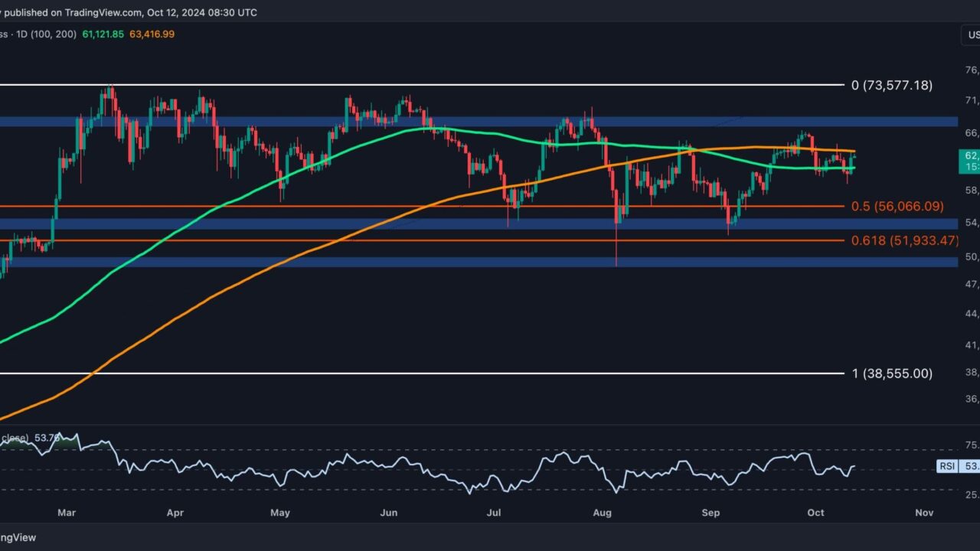Viewport: 980px width, 551px height.
Task: Click the Aug label on the time axis
Action: coord(602,513)
